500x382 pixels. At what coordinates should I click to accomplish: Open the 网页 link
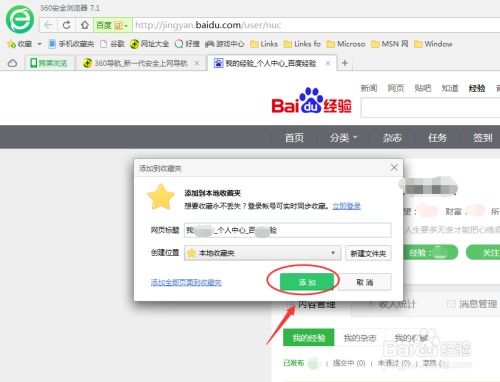point(396,88)
